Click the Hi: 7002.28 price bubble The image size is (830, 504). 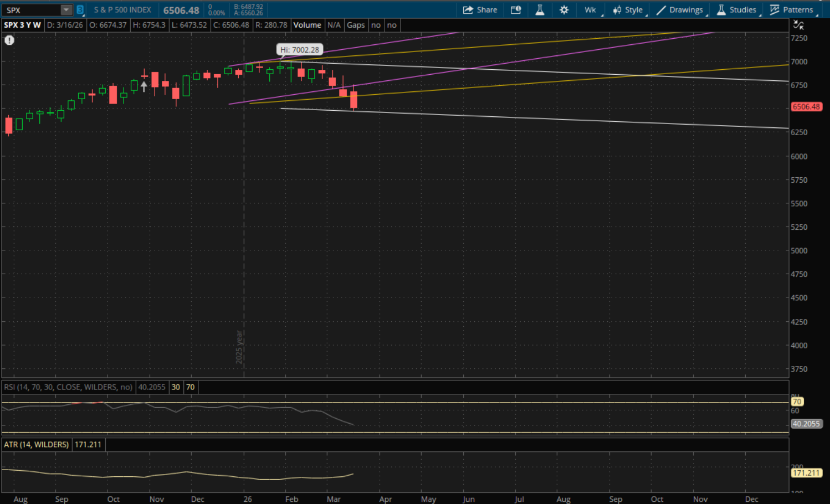tap(300, 50)
